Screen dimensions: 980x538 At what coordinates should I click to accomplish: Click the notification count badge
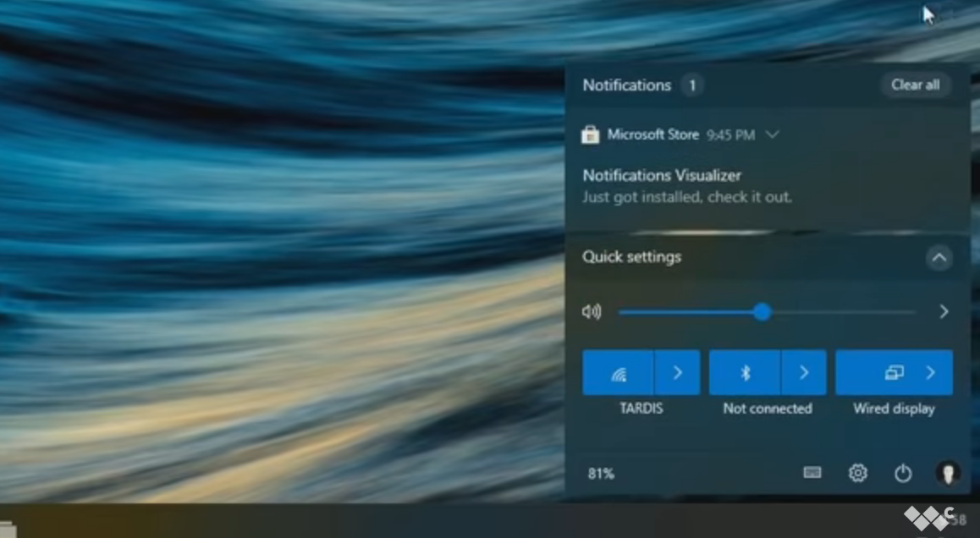pos(691,85)
